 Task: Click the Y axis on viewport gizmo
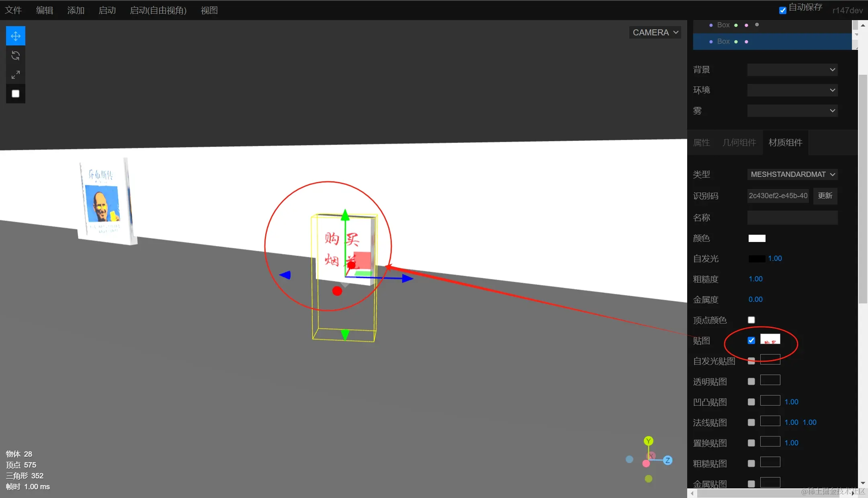tap(648, 441)
